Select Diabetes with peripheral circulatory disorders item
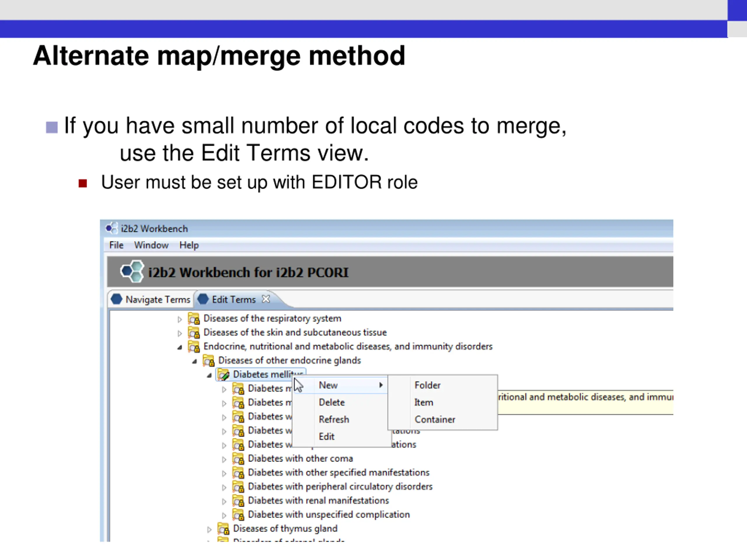747x560 pixels. 340,487
